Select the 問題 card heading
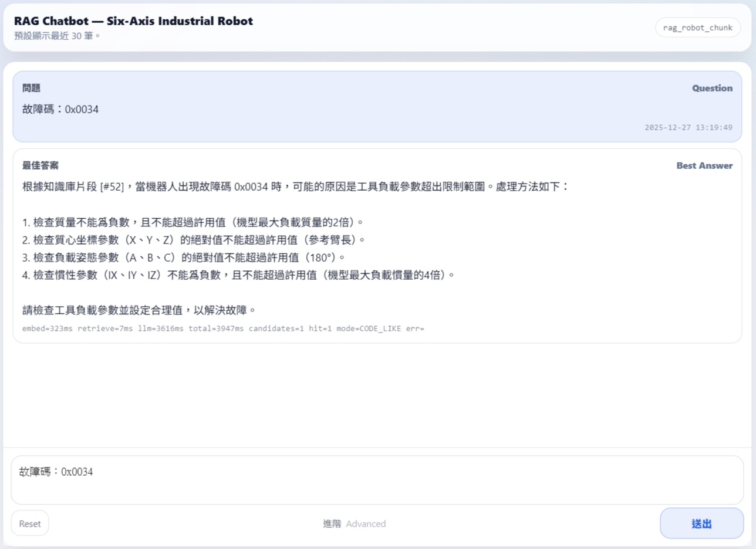 [31, 88]
